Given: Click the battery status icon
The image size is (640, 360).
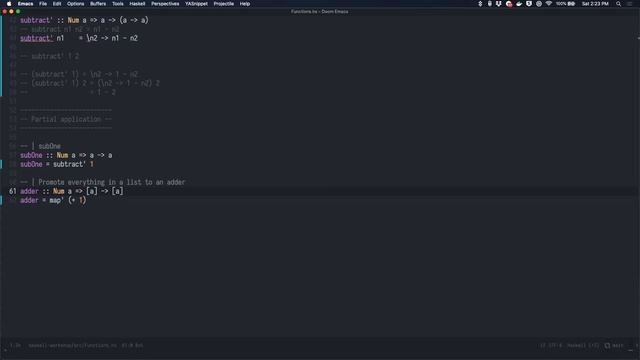Looking at the screenshot, I should (571, 4).
